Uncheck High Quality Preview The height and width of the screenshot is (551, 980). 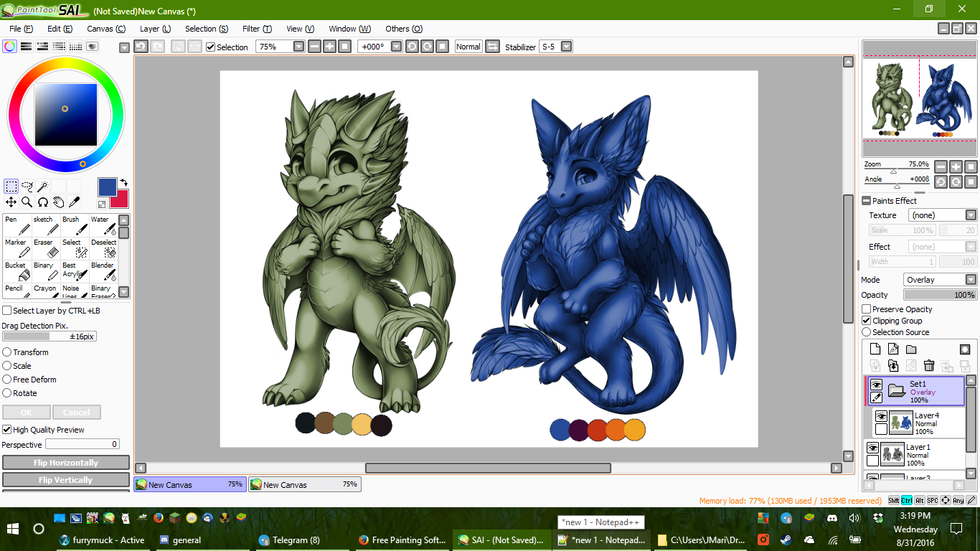pos(7,430)
